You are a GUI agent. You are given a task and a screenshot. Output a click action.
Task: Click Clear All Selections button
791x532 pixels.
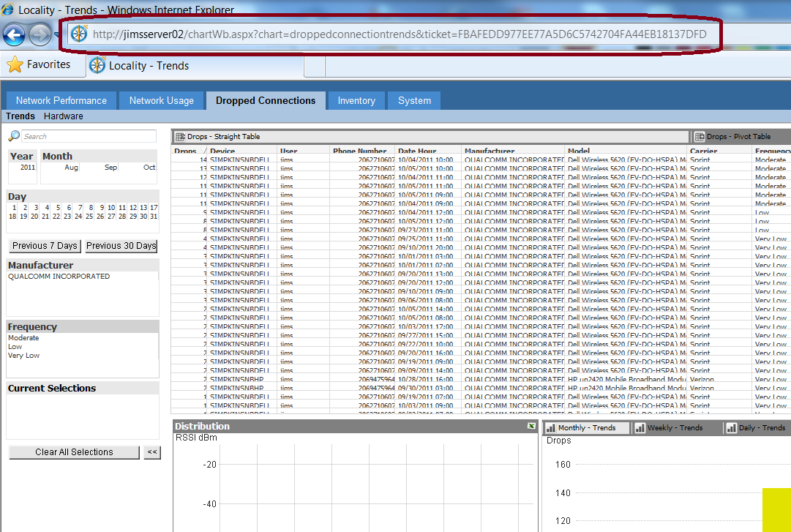pos(74,452)
